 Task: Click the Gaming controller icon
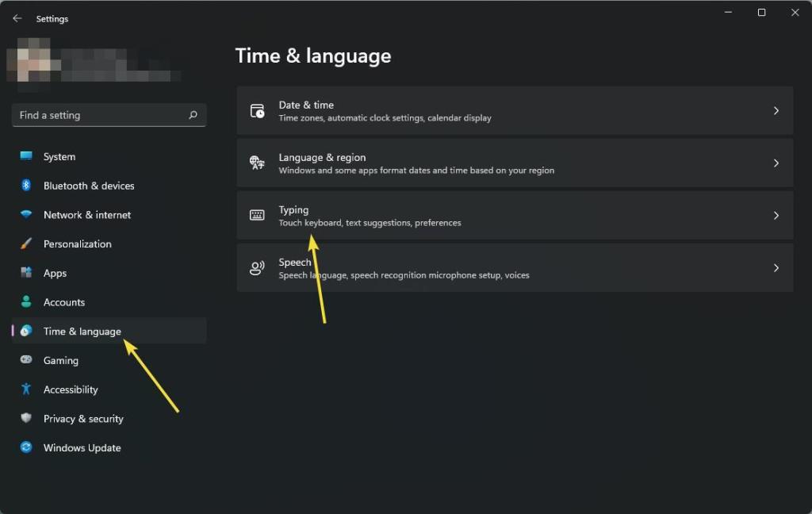pos(26,359)
